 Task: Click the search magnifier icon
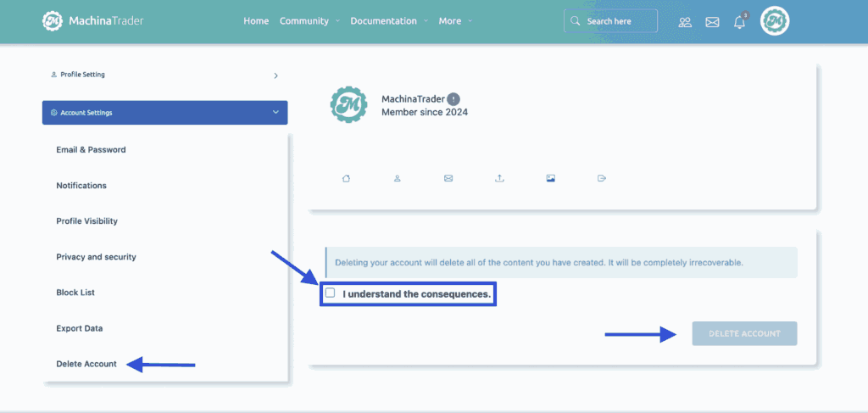click(576, 21)
